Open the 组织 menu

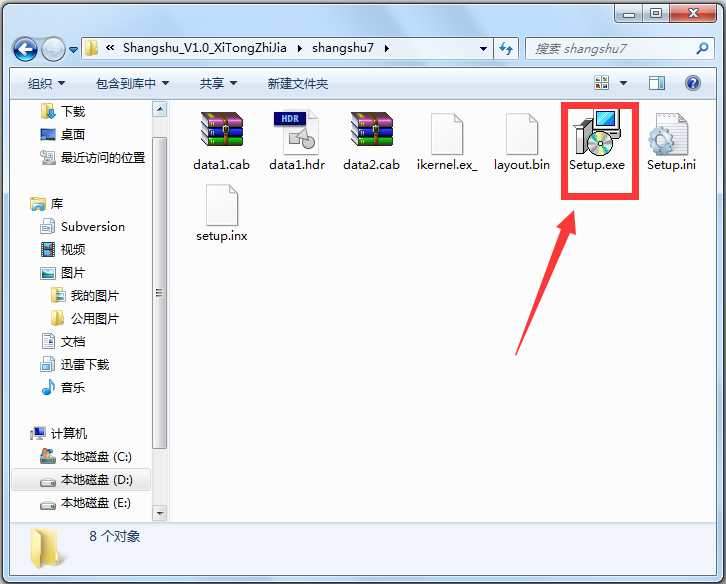(x=46, y=84)
